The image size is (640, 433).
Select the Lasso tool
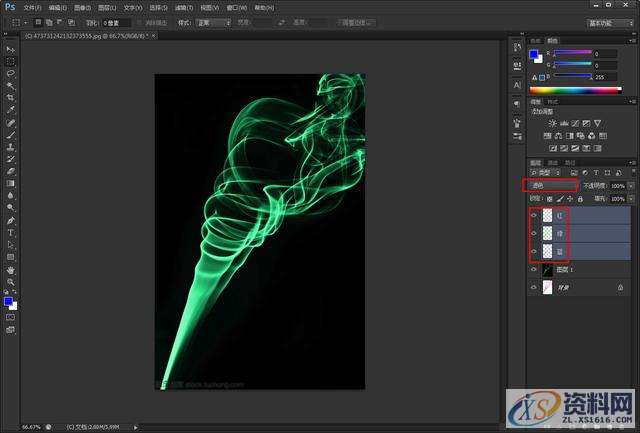[11, 73]
